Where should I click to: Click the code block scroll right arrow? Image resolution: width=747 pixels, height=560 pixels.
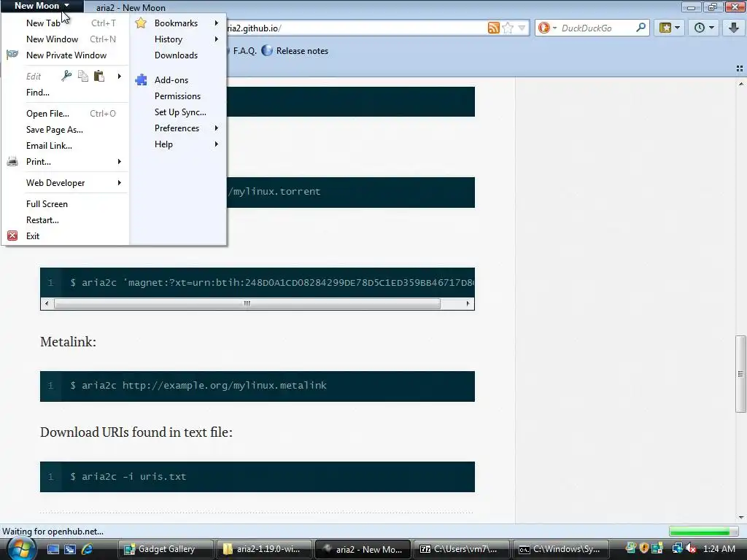coord(468,303)
